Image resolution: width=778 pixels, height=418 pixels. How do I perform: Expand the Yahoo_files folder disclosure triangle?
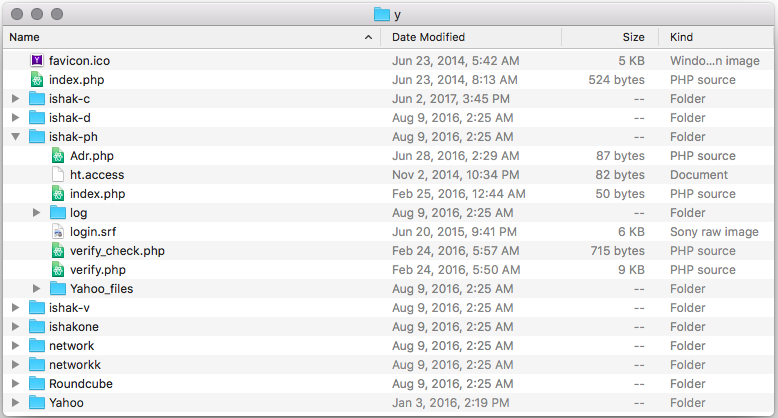36,288
